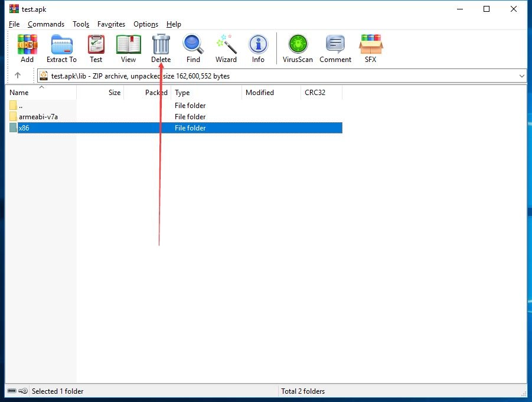Sort by the Name column header
This screenshot has height=402, width=532.
click(x=41, y=93)
